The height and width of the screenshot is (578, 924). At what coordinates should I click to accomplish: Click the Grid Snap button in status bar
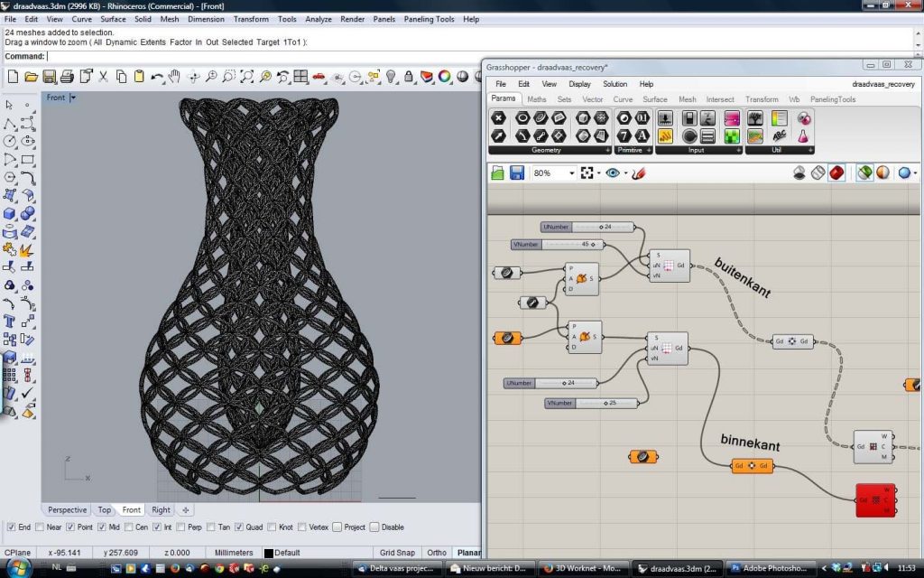point(397,553)
